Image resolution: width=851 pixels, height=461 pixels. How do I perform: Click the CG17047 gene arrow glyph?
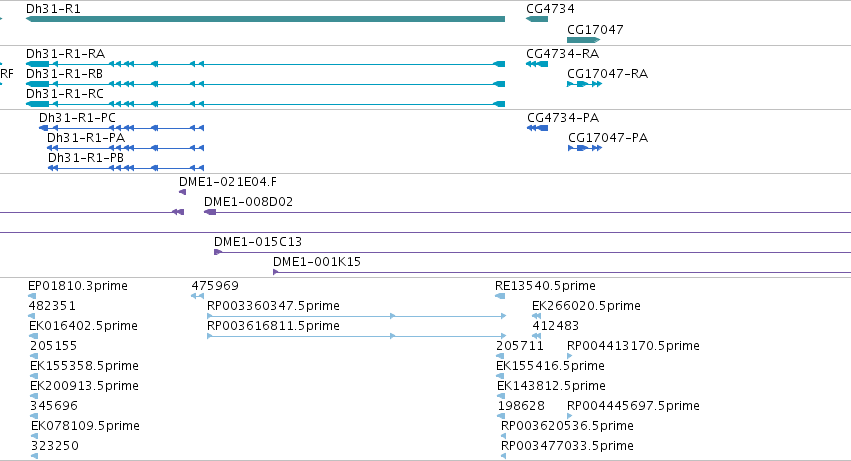click(x=583, y=40)
